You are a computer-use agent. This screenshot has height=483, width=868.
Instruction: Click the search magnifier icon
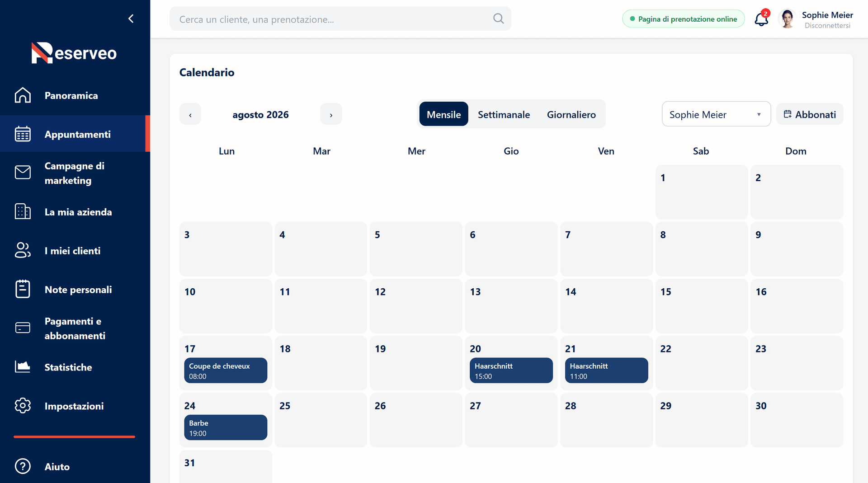tap(498, 19)
